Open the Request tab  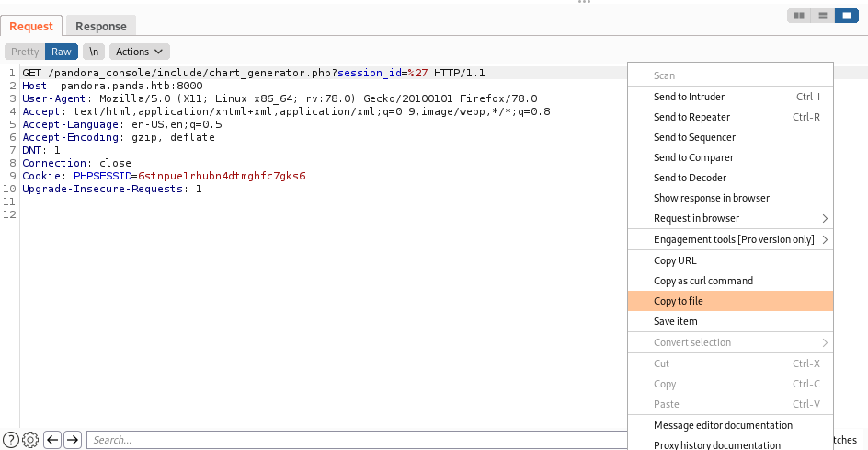click(x=31, y=26)
